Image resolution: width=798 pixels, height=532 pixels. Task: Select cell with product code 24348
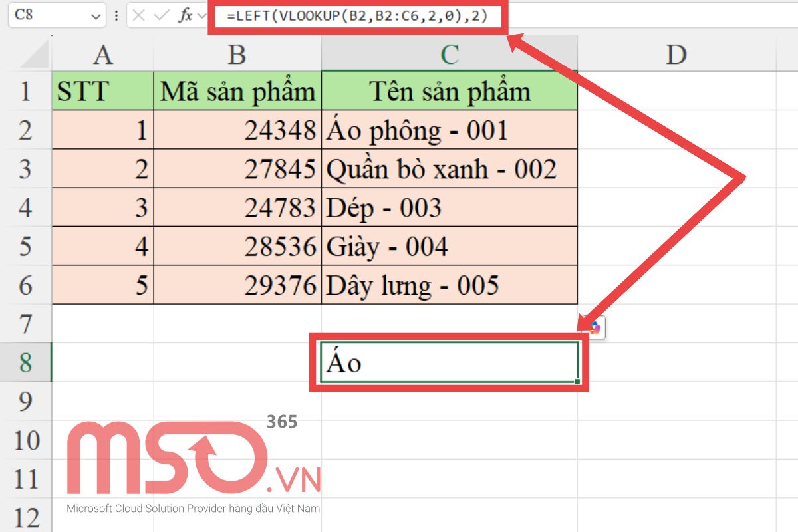[x=237, y=130]
